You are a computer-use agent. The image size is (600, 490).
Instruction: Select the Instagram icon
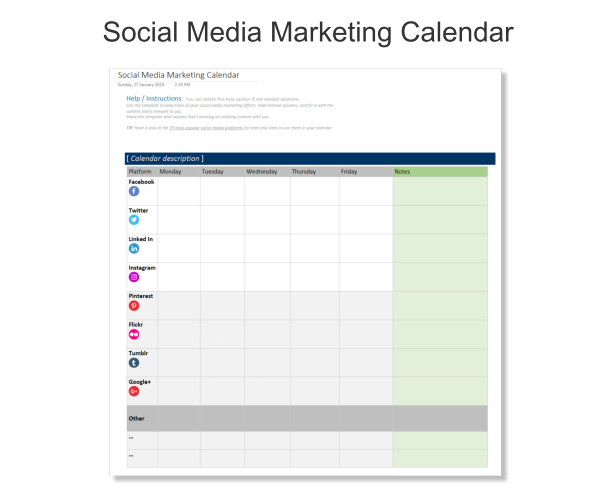tap(134, 277)
